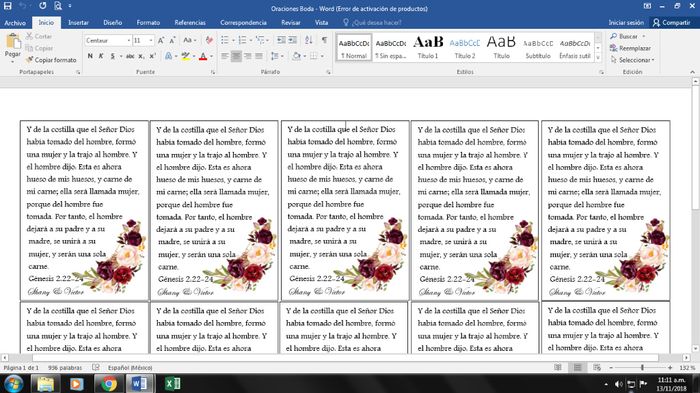Toggle bold formatting (N)
Screen dimensions: 700x393
[x=90, y=56]
